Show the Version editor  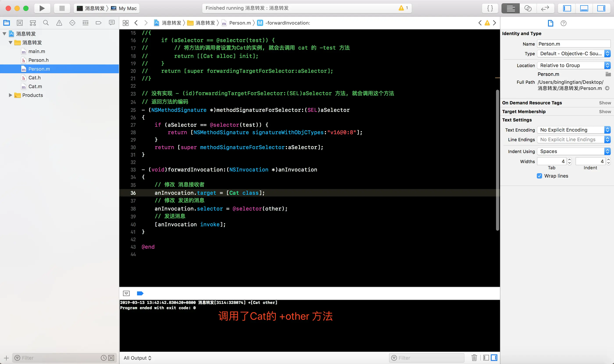[545, 8]
